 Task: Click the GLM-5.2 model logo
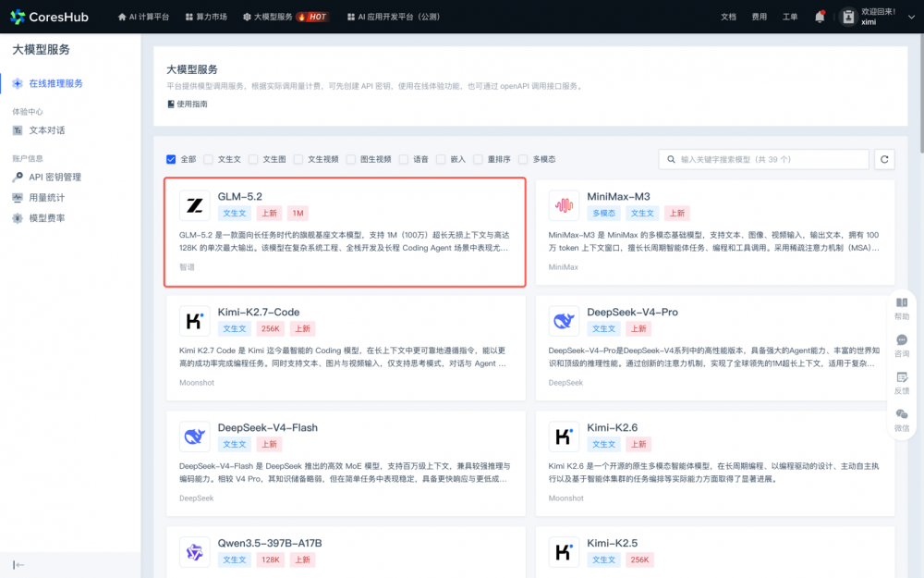(x=194, y=205)
